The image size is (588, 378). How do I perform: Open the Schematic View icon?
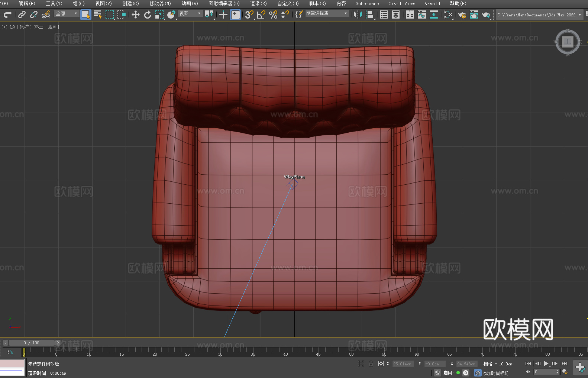[x=448, y=14]
